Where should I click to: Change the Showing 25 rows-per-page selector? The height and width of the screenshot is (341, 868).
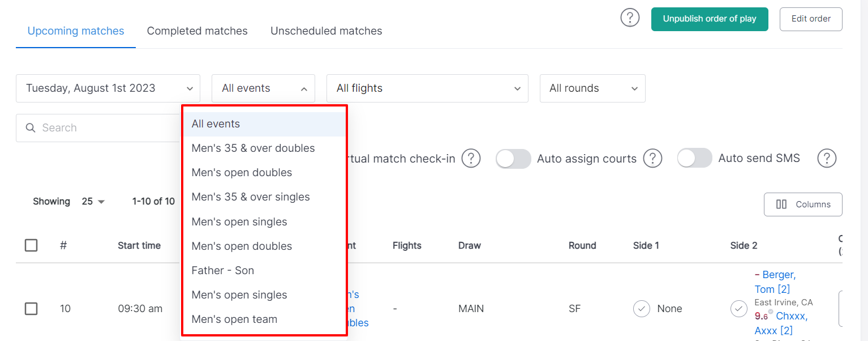click(x=93, y=202)
